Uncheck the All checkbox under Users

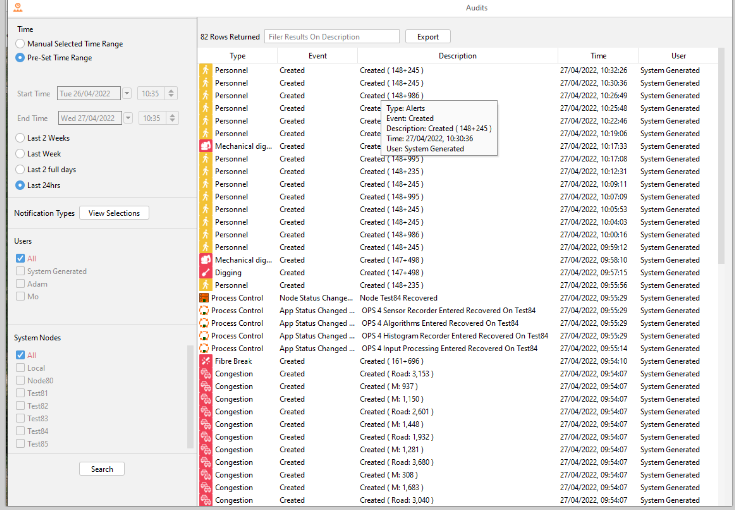21,258
